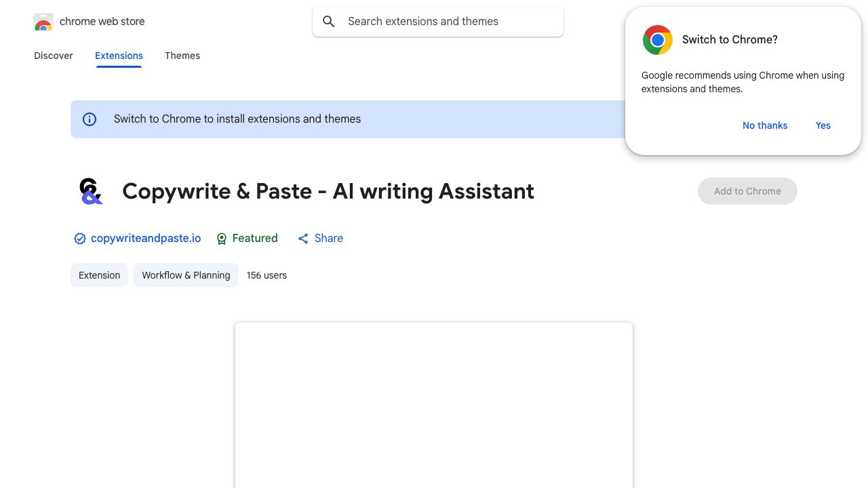Open the Workflow & Planning category chip
This screenshot has height=488, width=868.
coord(186,275)
